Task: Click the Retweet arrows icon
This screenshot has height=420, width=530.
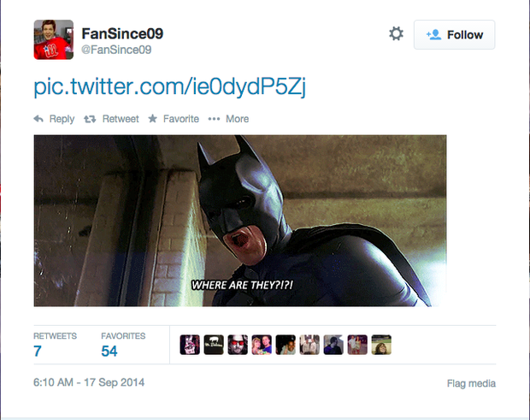Action: point(90,119)
